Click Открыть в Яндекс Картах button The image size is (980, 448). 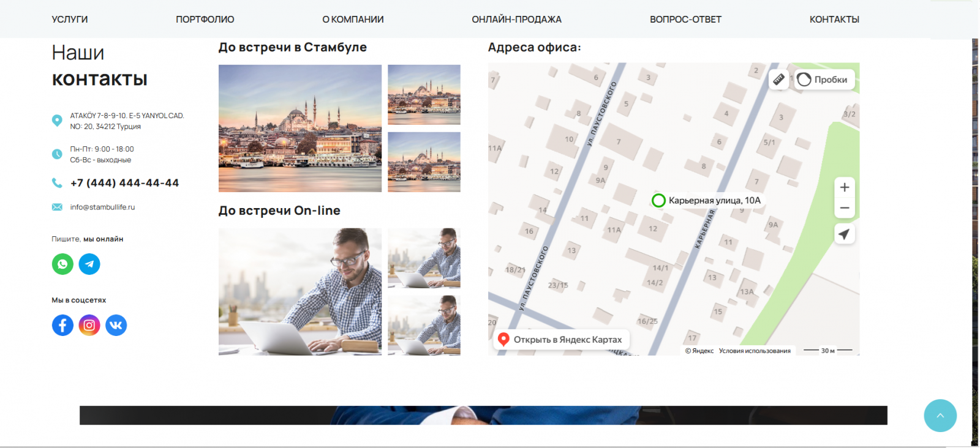coord(561,340)
